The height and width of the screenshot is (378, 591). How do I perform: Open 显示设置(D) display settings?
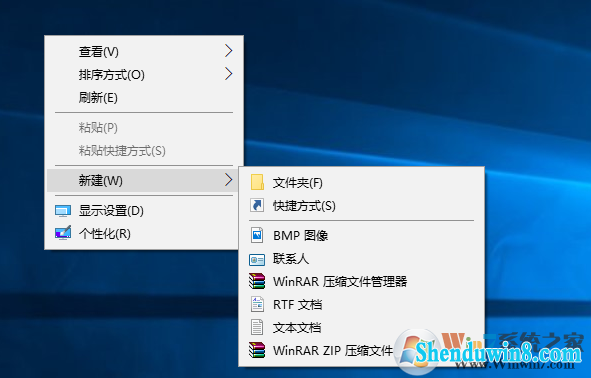pyautogui.click(x=142, y=211)
